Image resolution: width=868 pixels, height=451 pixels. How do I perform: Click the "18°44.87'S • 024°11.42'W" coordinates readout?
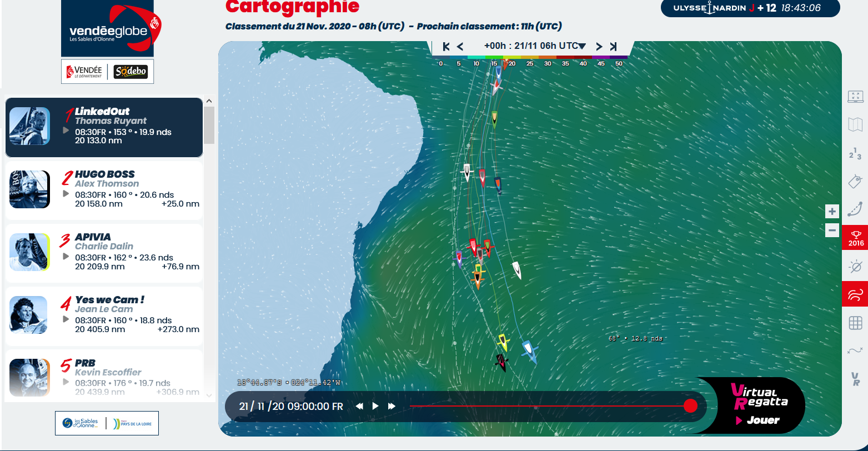(x=289, y=383)
